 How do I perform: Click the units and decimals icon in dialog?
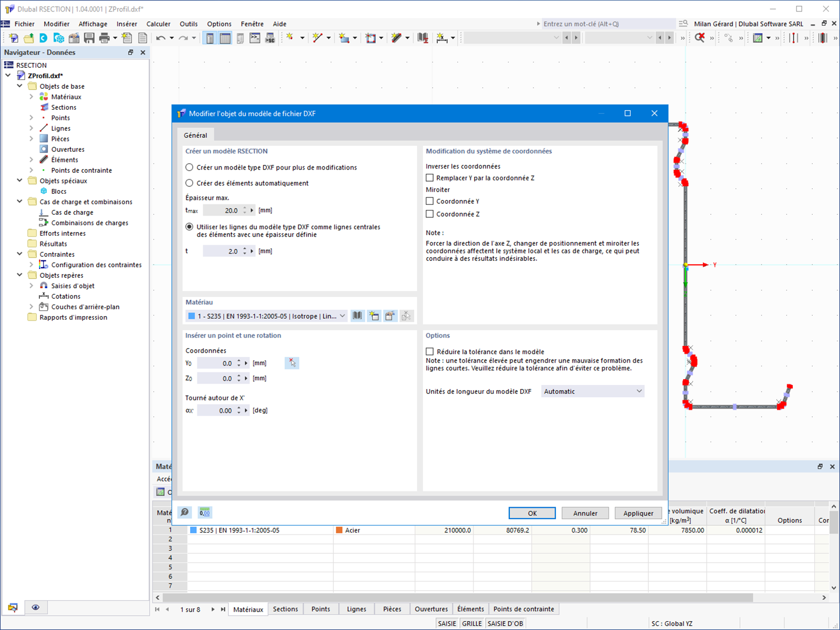coord(205,512)
